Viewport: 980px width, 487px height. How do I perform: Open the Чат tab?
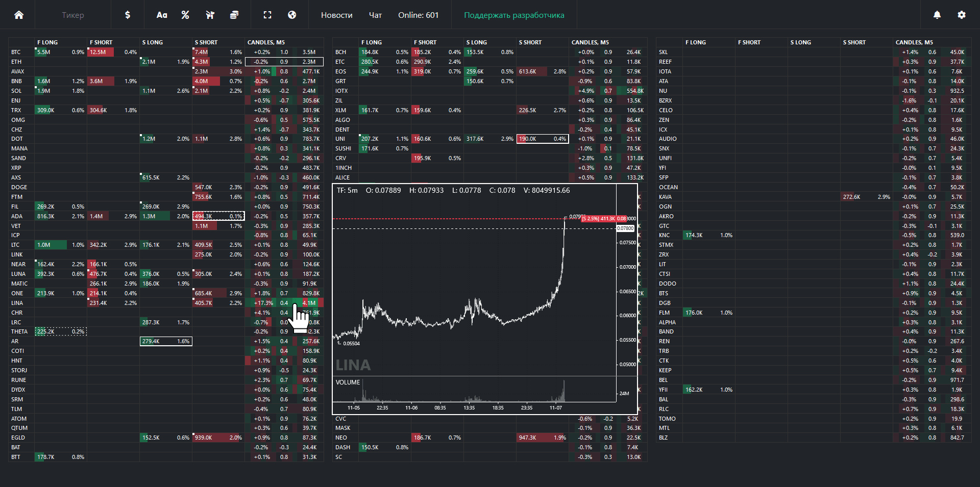[375, 15]
